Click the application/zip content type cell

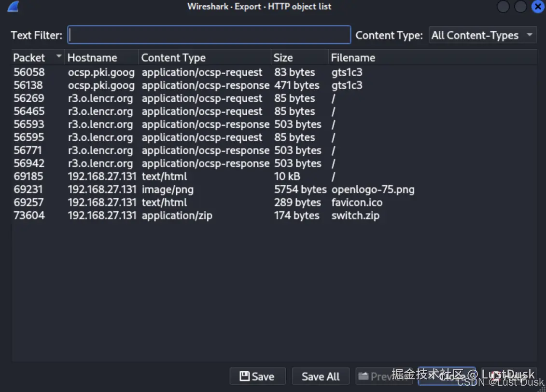(x=177, y=216)
